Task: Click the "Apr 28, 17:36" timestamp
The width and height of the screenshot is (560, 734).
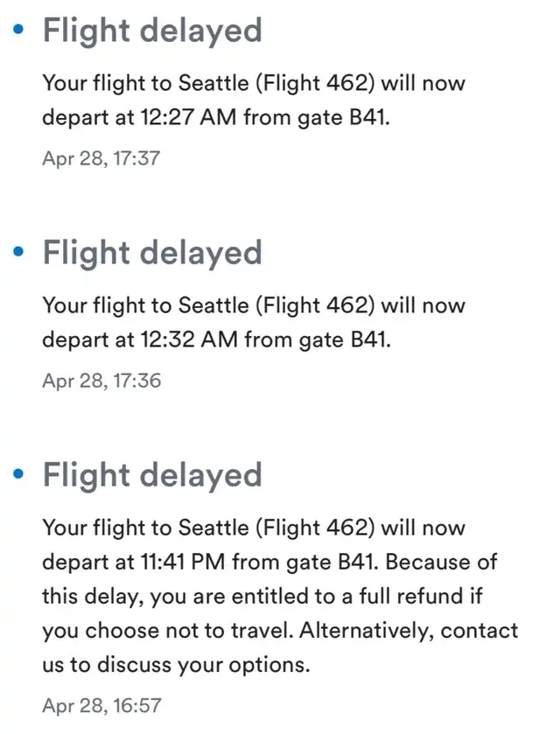Action: (x=101, y=381)
